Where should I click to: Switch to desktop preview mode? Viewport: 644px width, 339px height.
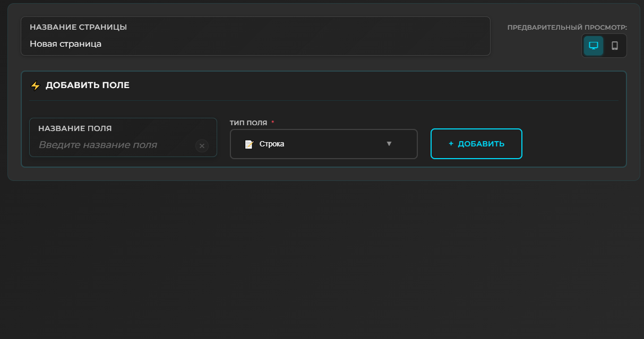click(x=594, y=46)
